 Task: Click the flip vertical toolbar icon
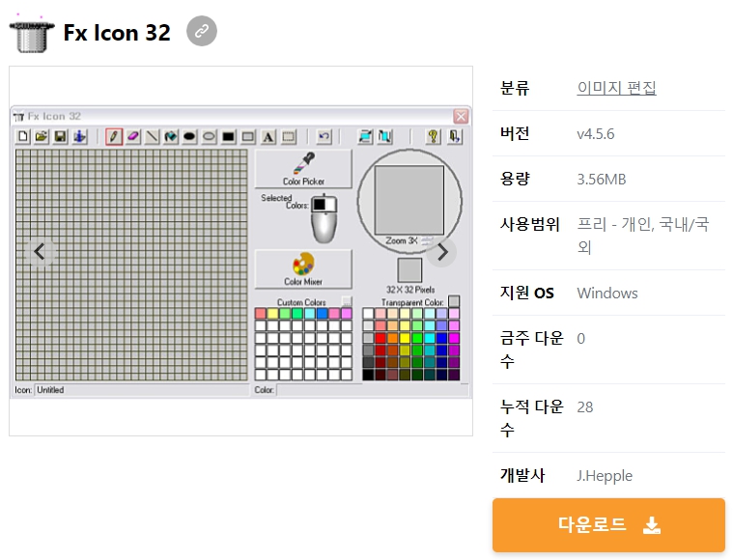click(x=385, y=136)
